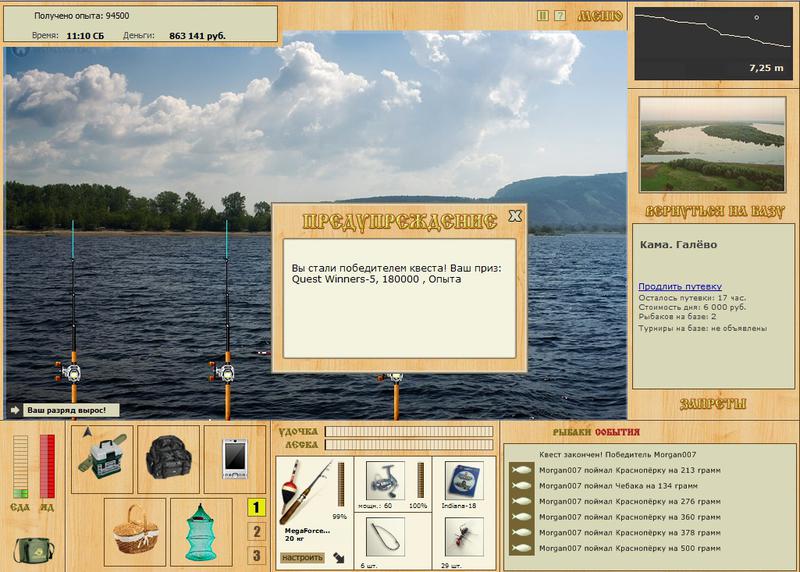Click the 'настроить' tackle setup button

[x=302, y=558]
